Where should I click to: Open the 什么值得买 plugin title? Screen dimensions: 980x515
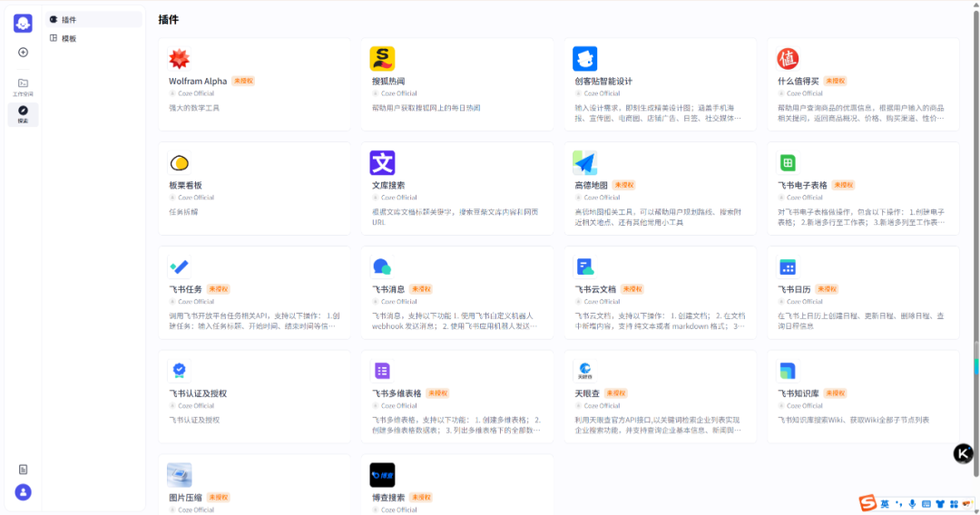coord(799,82)
